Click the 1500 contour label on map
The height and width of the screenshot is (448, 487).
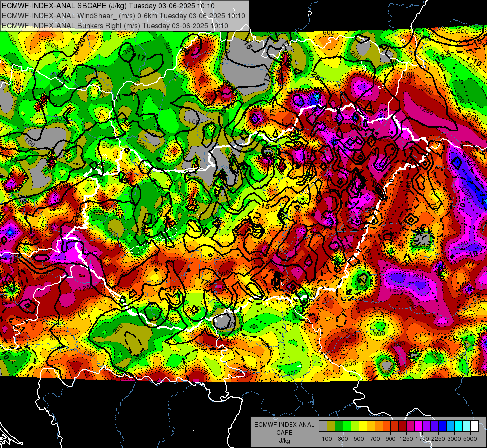(397, 289)
